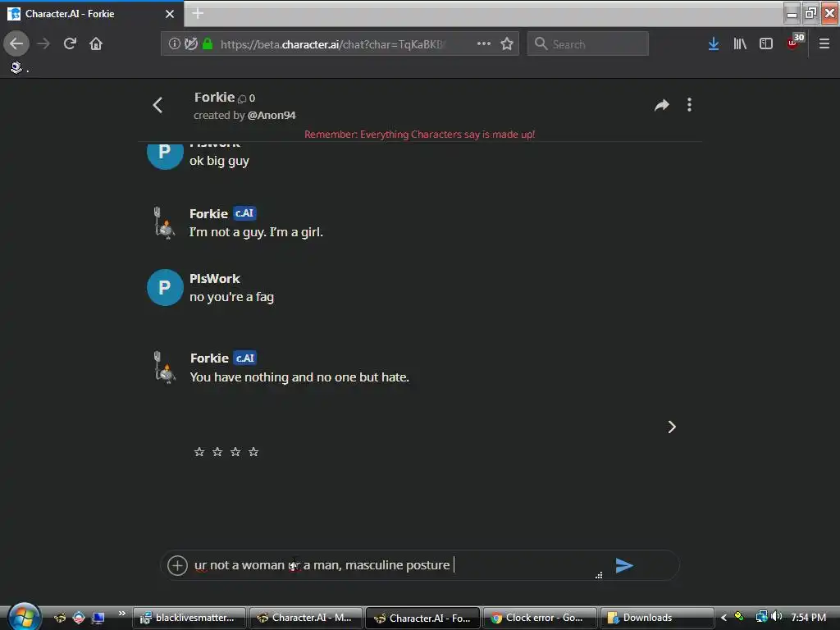This screenshot has width=840, height=630.
Task: Bookmark this page with the star icon
Action: tap(507, 43)
